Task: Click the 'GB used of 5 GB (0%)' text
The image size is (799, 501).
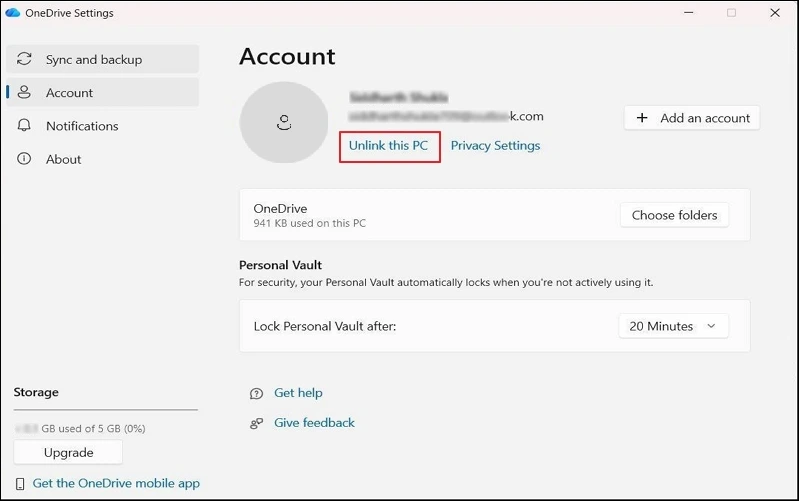Action: 93,429
